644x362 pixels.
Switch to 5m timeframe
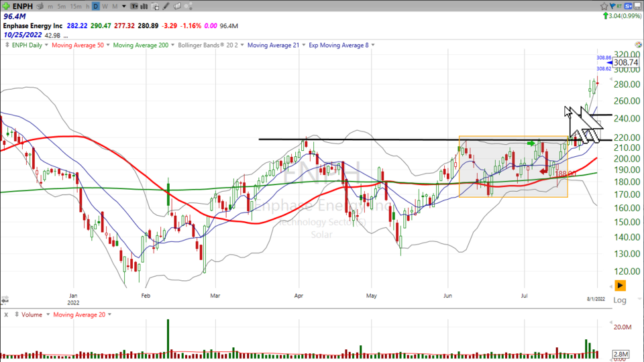tap(61, 7)
